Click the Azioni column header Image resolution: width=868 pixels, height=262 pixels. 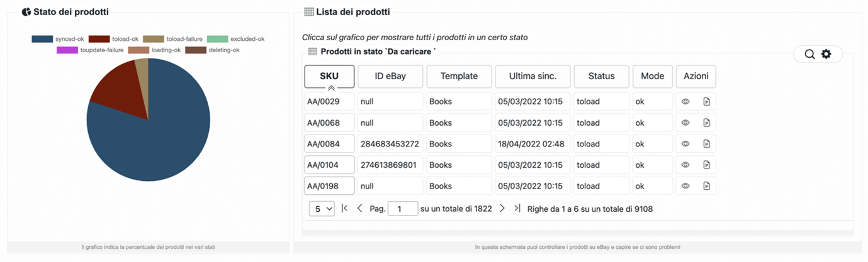coord(696,76)
